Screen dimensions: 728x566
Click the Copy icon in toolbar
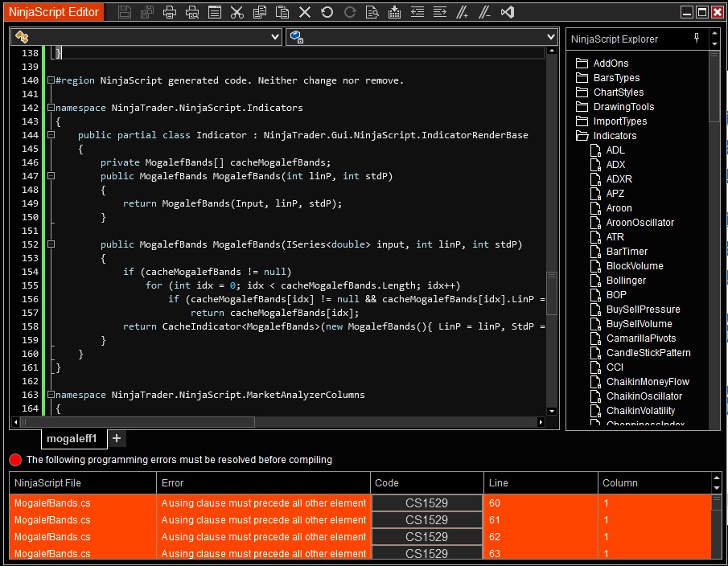(259, 12)
